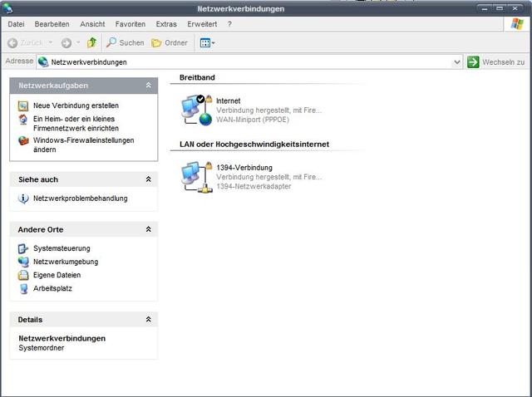Click the Eigene Dateien folder icon
Viewport: 532px width, 397px height.
pos(23,275)
